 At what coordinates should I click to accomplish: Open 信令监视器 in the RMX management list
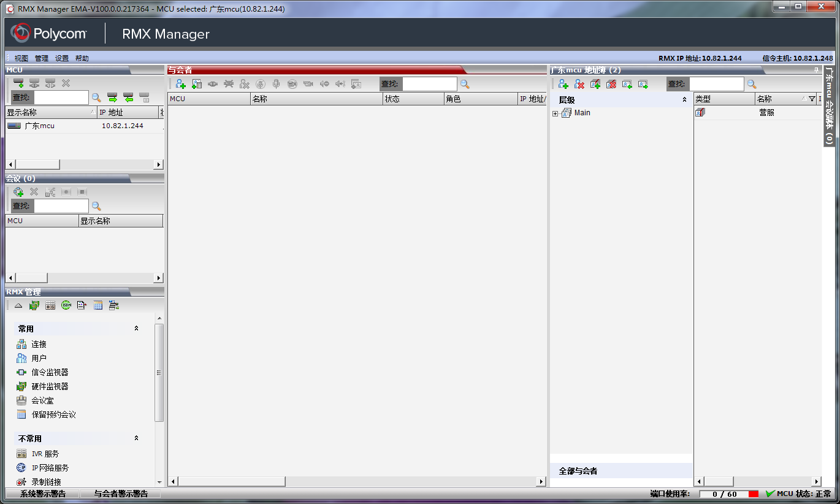point(49,372)
